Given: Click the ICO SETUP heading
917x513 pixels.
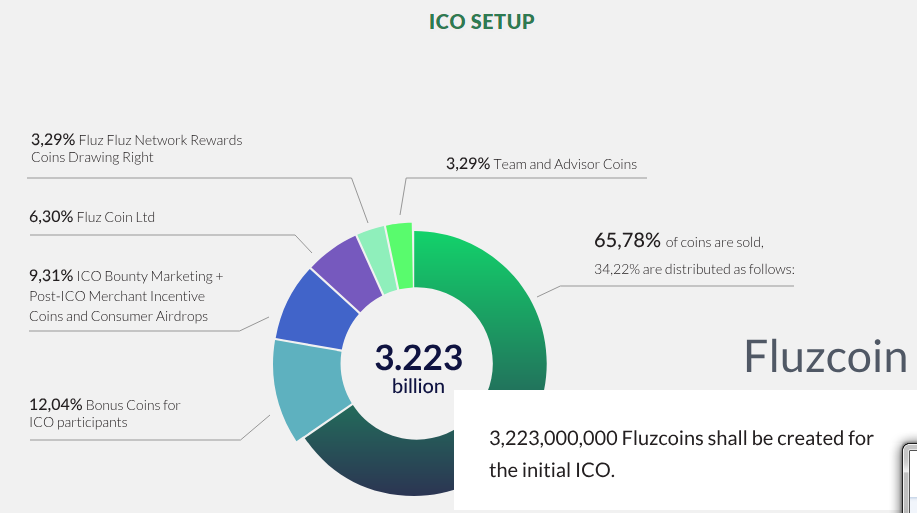Looking at the screenshot, I should coord(482,21).
